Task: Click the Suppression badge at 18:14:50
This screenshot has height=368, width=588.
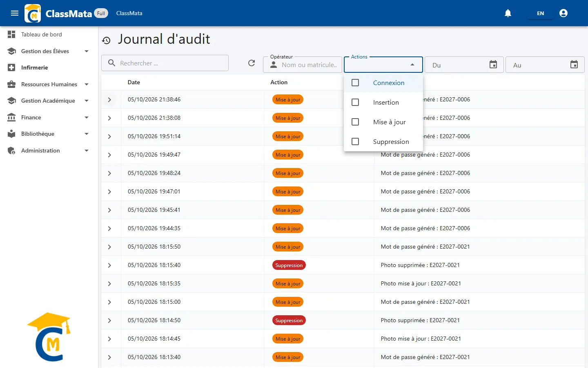Action: (x=289, y=321)
